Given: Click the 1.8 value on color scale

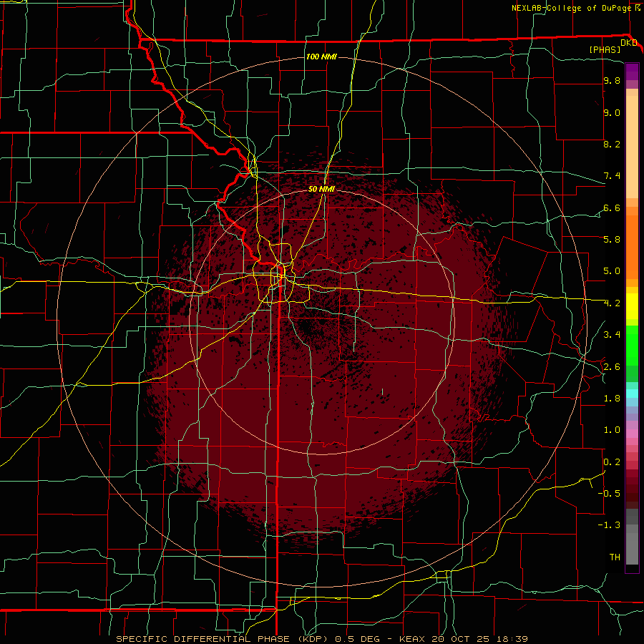Looking at the screenshot, I should pos(612,399).
